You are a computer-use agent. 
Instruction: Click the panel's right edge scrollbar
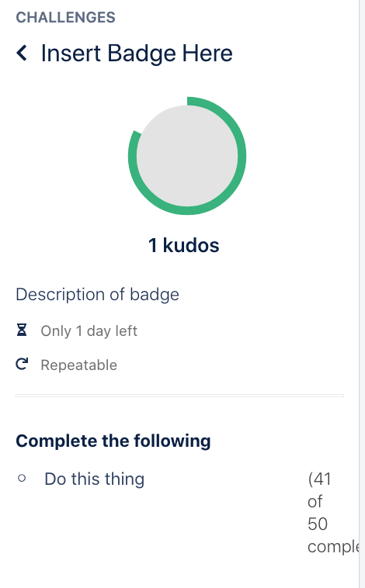[362, 294]
